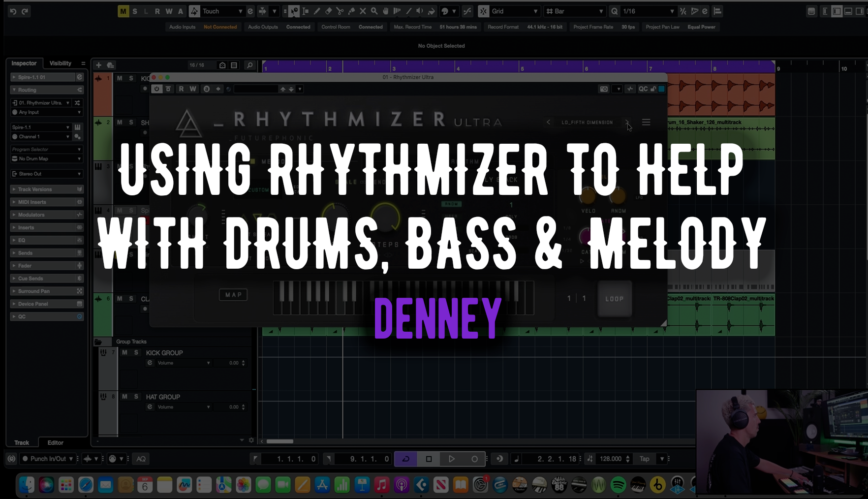
Task: Select the Object Selection arrow tool
Action: pos(294,11)
